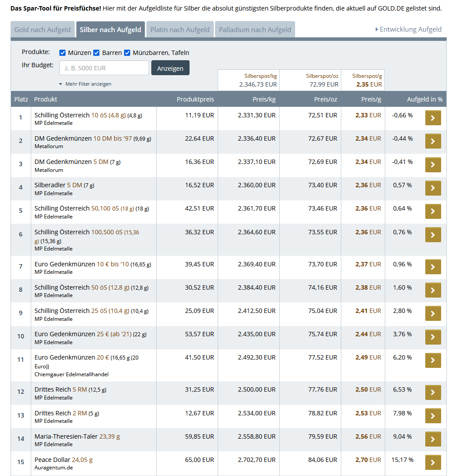Click Silberspot/kg value 2.346,73 EUR
Viewport: 453px width, 476px height.
click(x=258, y=84)
